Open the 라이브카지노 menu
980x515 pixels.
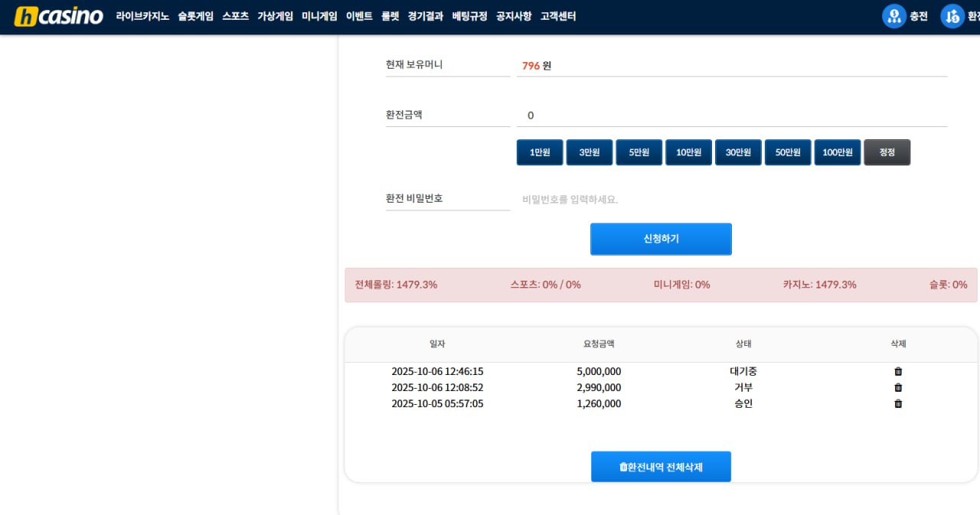coord(142,16)
